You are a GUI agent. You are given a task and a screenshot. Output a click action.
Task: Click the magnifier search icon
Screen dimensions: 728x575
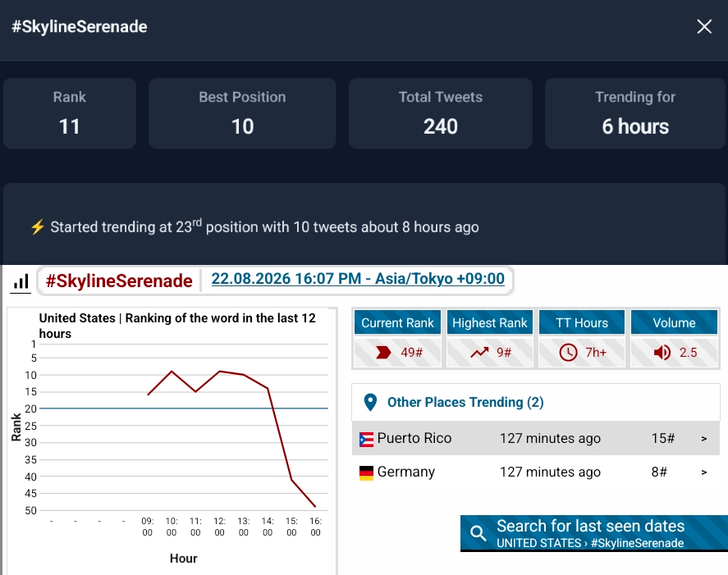pos(478,533)
